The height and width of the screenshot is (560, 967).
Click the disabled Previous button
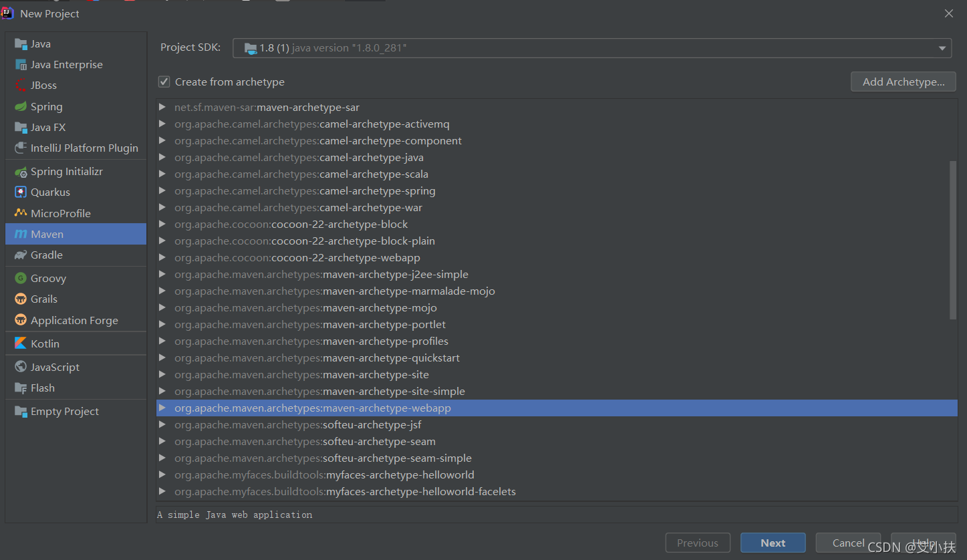pos(698,543)
